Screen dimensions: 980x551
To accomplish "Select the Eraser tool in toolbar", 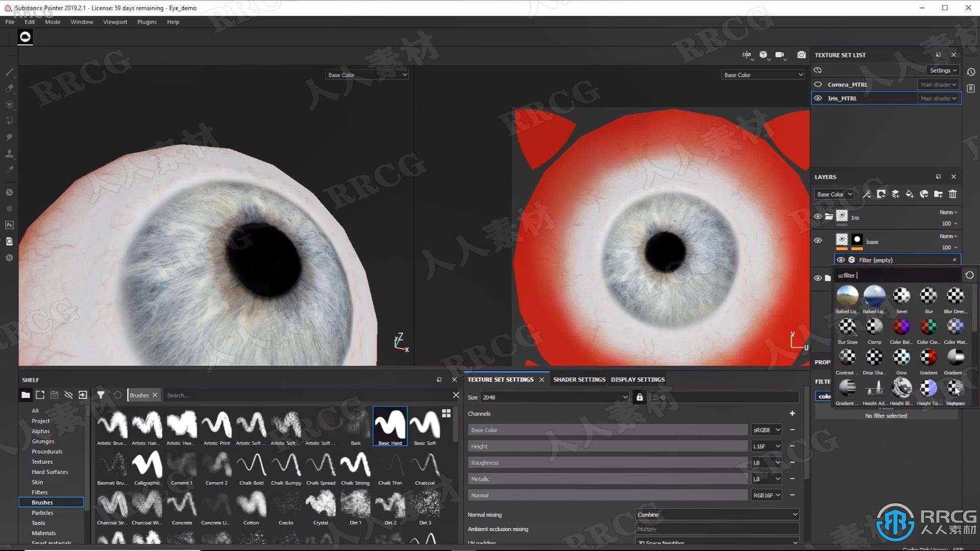I will (x=8, y=86).
